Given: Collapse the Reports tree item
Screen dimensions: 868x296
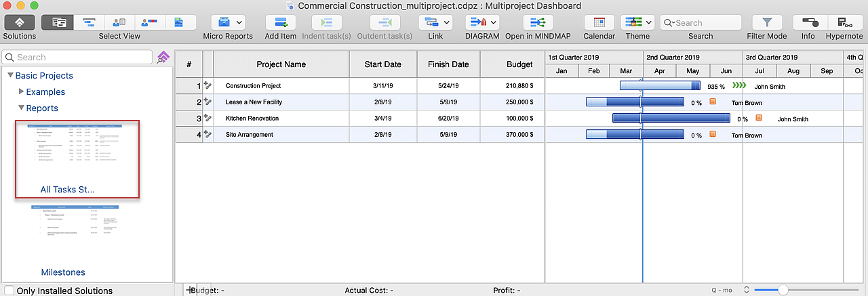Looking at the screenshot, I should [22, 108].
